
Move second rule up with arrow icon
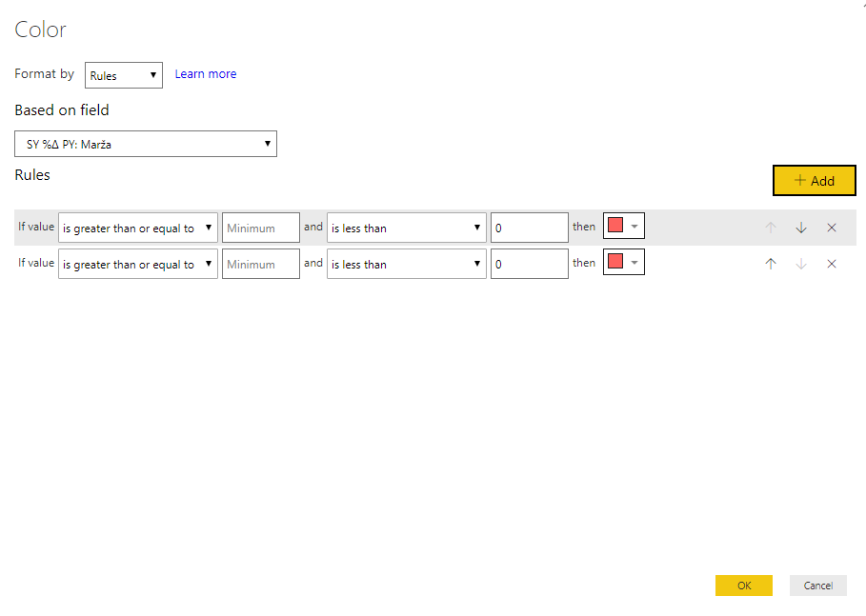click(x=771, y=264)
